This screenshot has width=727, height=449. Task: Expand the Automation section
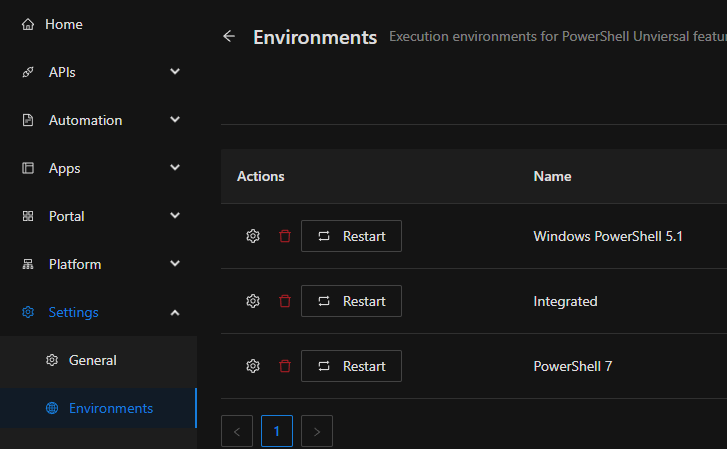pos(175,120)
